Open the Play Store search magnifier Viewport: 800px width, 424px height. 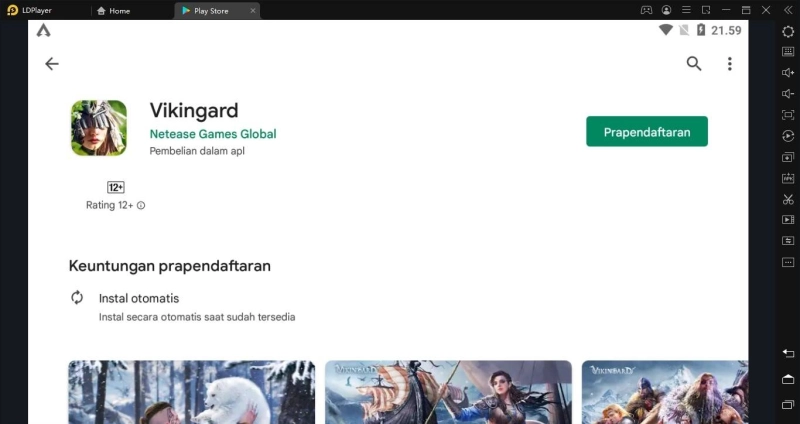(694, 64)
